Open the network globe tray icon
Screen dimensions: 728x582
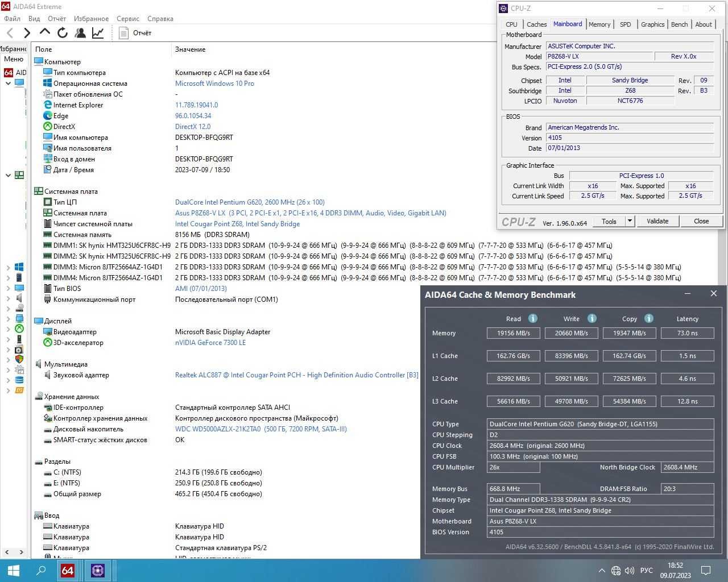616,571
